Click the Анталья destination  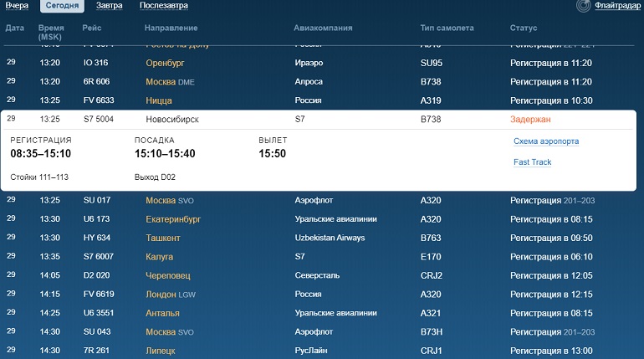(x=162, y=314)
